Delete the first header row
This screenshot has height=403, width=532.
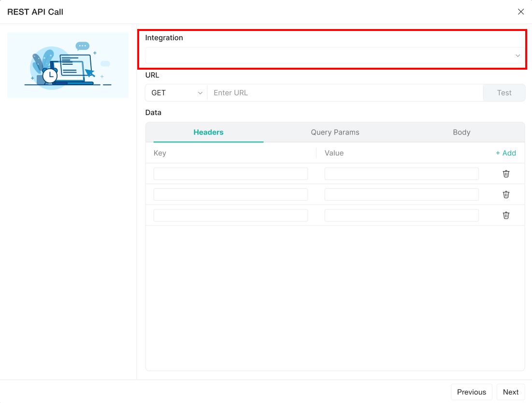point(506,174)
